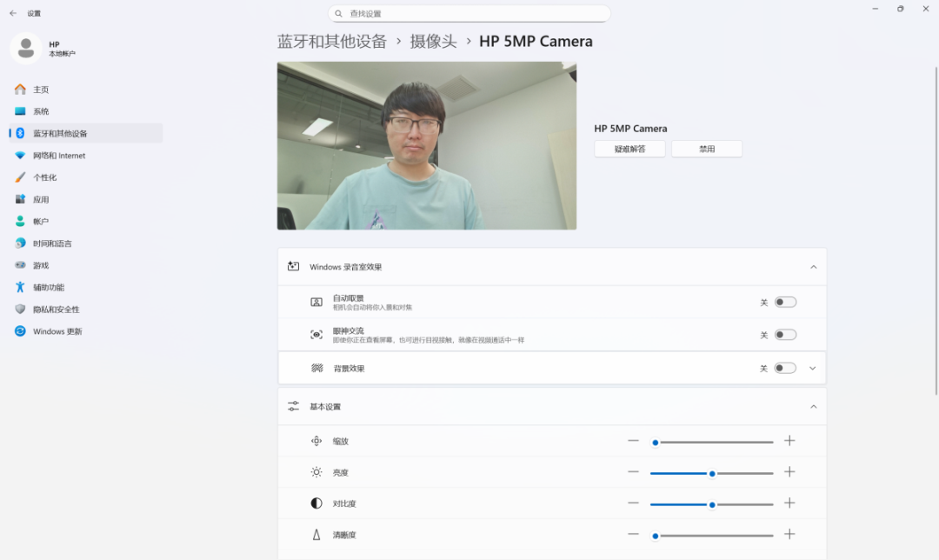The image size is (939, 560).
Task: Select 蓝牙和其他设备 in sidebar
Action: pos(85,133)
